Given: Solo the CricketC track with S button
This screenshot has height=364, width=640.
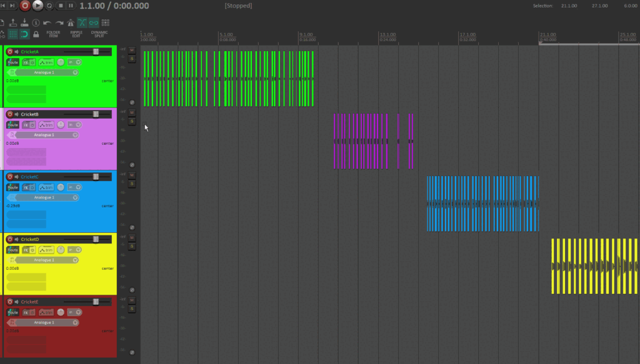Looking at the screenshot, I should pos(132,184).
